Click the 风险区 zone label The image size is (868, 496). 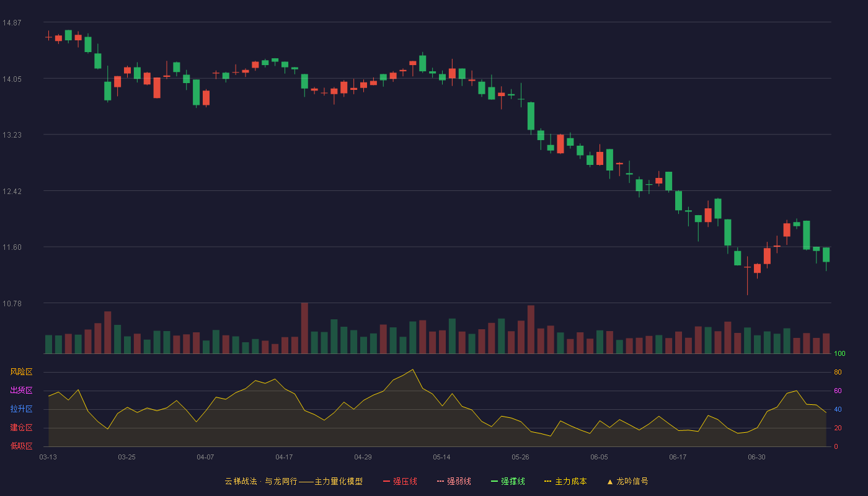21,372
